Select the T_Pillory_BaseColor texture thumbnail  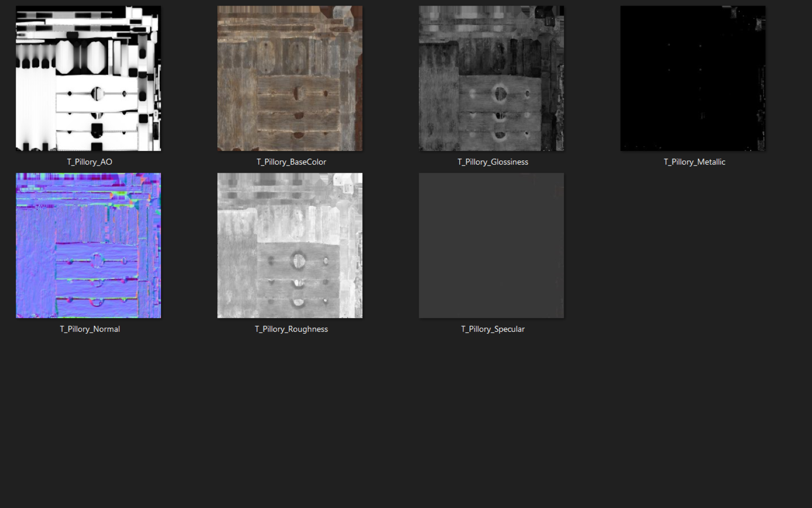click(290, 78)
